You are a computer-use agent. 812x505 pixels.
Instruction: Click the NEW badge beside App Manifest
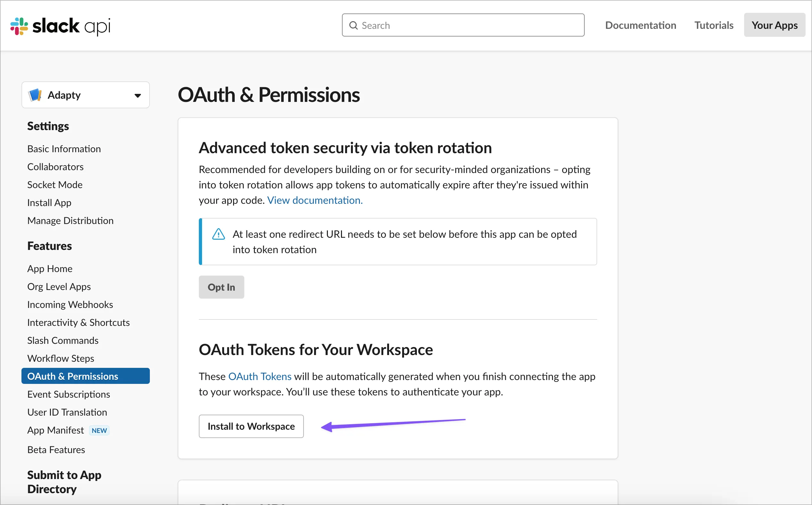[x=99, y=431]
